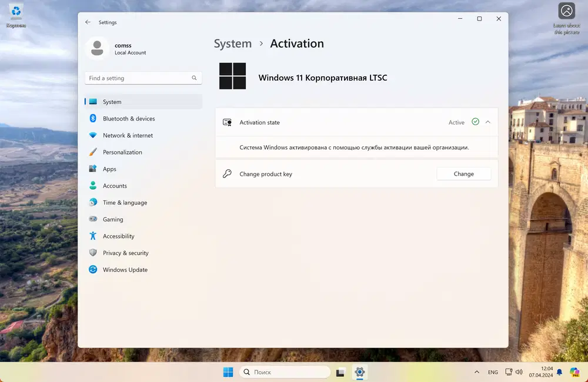Open Personalization settings
588x382 pixels.
click(x=143, y=152)
